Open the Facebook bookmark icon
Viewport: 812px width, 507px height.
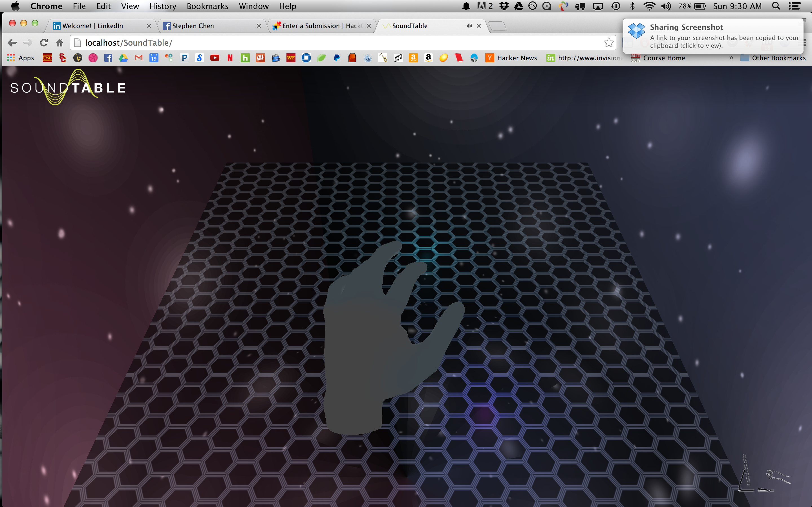pos(108,58)
